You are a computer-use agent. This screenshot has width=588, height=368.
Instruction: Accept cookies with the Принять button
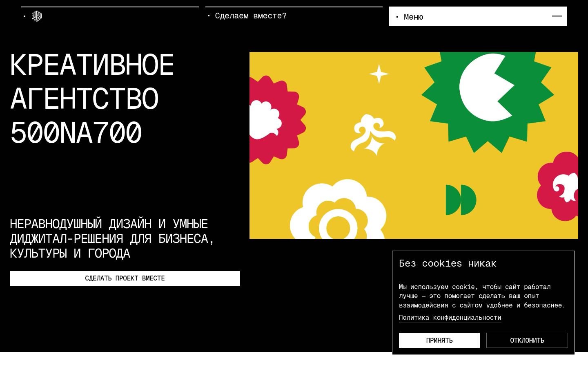pos(439,340)
